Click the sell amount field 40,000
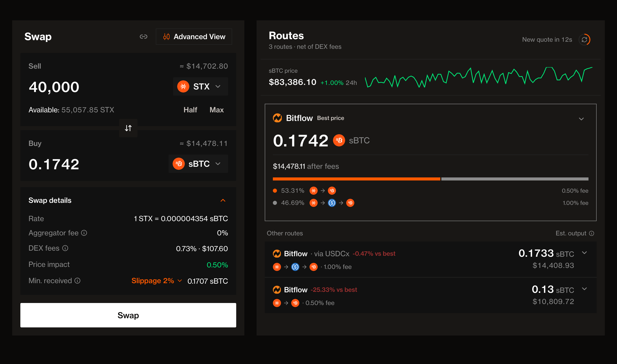 point(54,87)
